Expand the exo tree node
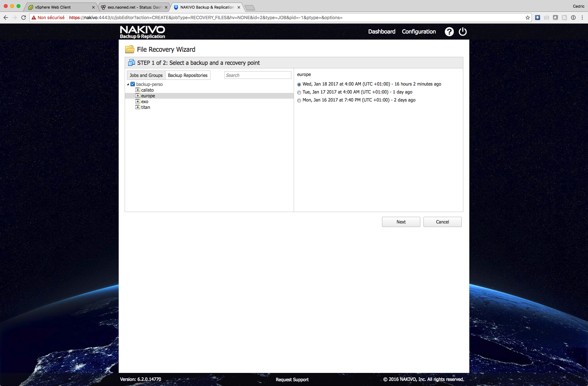This screenshot has height=386, width=588. [138, 102]
